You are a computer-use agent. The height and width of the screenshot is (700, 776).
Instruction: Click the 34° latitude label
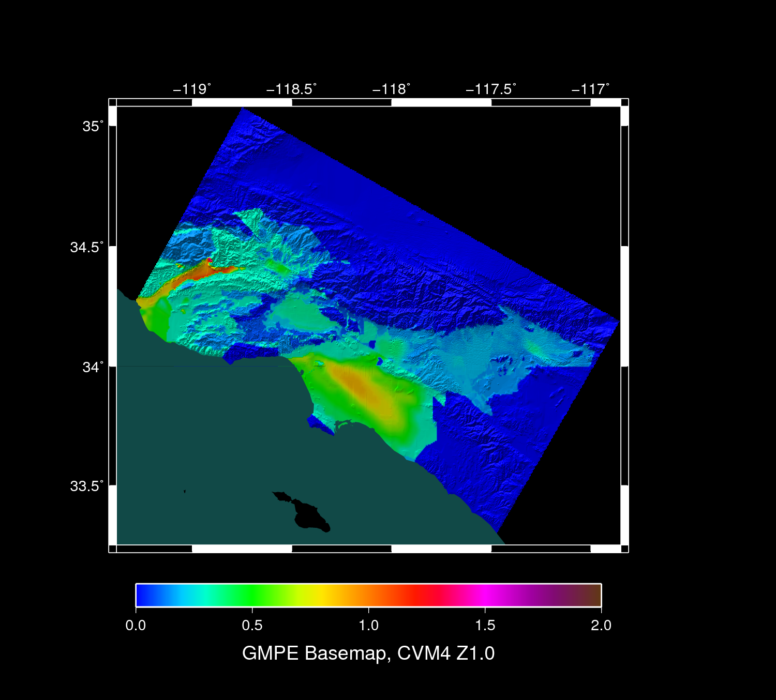93,367
